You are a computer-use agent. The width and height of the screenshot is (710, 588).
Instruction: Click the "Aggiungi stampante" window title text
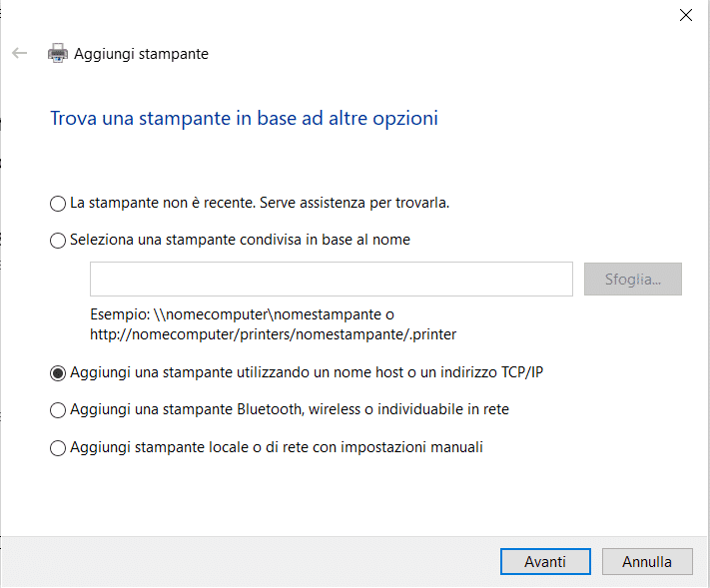[142, 54]
